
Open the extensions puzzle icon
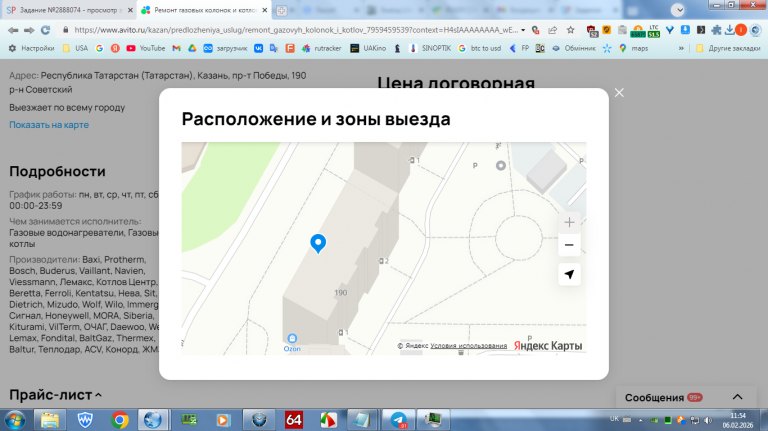coord(716,30)
